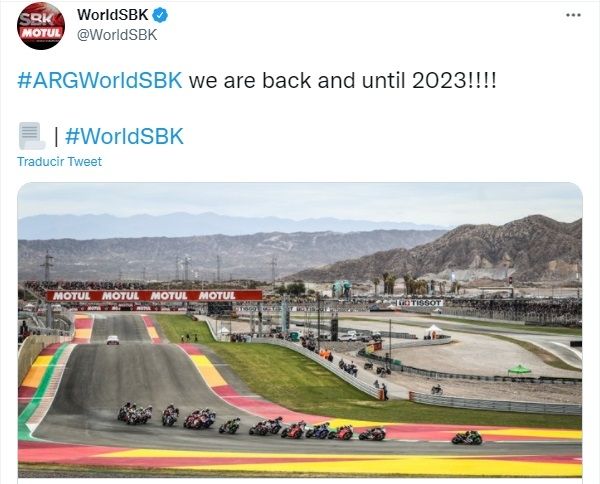Open the #ARGWorldSBK hashtag
Screen dimensions: 600x484
coord(100,81)
